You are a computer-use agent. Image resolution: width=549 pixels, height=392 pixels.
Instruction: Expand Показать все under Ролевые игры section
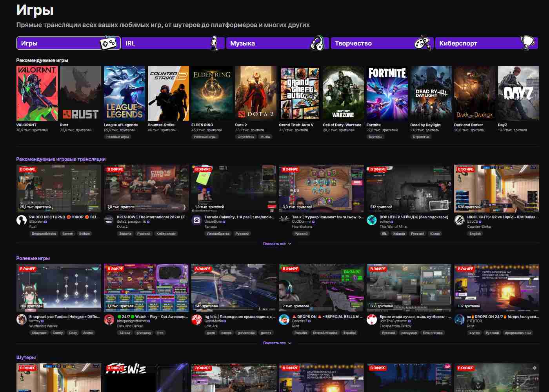pos(277,343)
